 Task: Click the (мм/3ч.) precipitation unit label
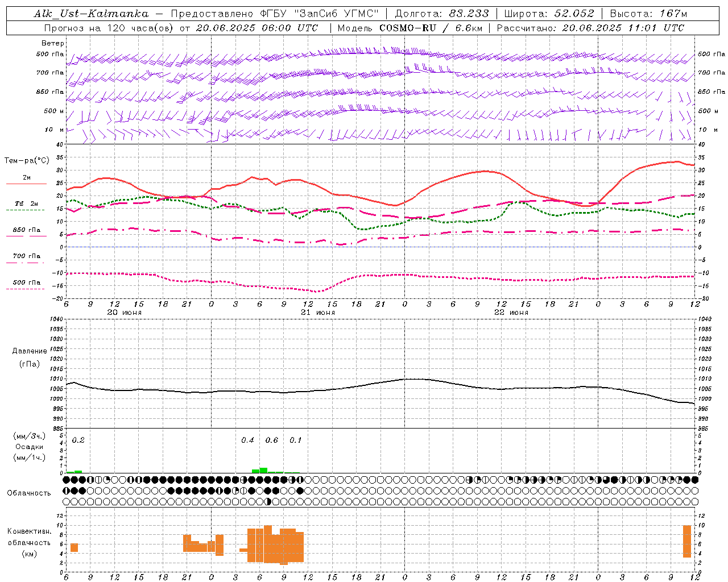point(30,436)
